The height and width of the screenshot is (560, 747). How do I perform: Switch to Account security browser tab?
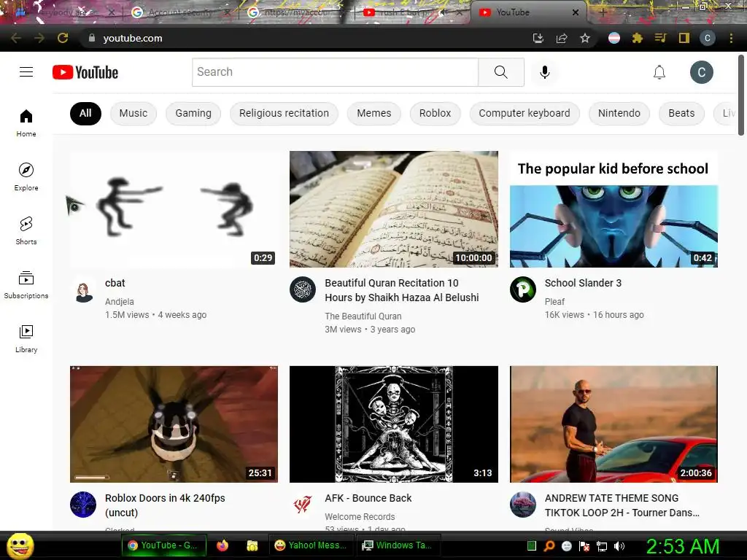[180, 12]
